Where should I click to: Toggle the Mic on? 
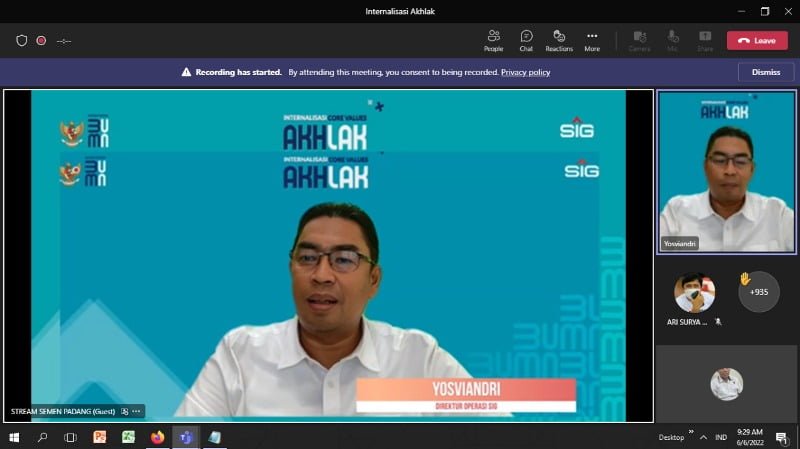[x=672, y=40]
